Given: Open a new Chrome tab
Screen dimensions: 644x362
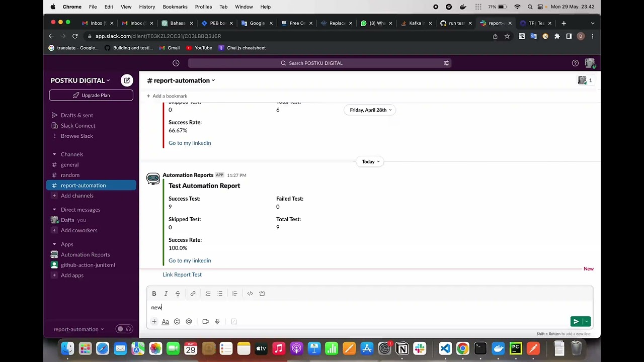Looking at the screenshot, I should (x=564, y=23).
